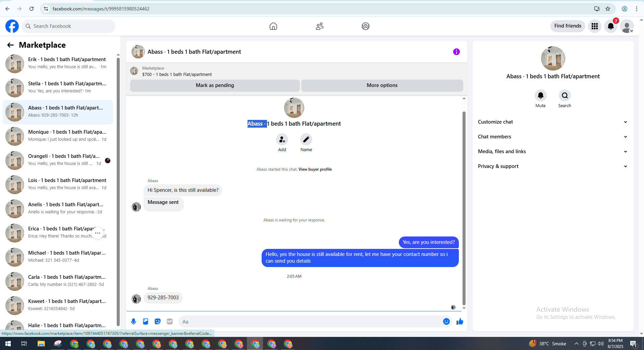
Task: Choose a GIF icon
Action: coord(170,321)
